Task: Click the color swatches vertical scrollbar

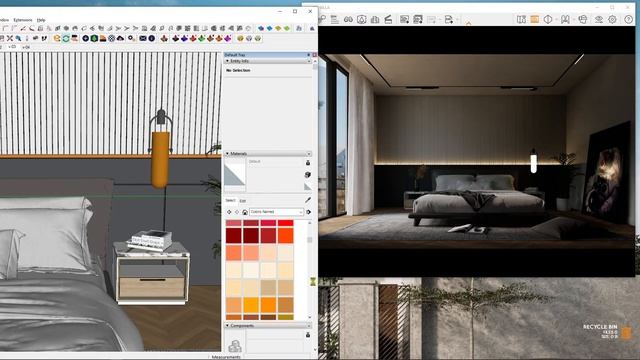Action: coord(309,269)
